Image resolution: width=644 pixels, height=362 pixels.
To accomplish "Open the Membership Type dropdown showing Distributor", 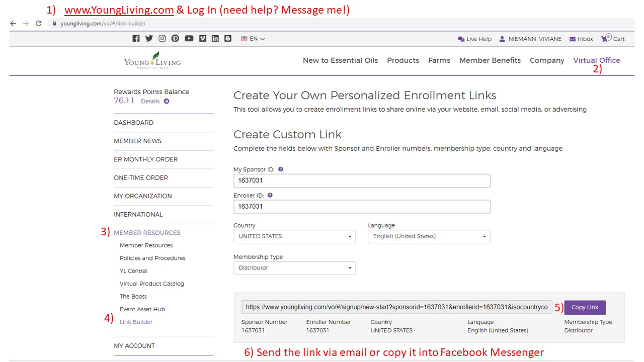I will point(294,268).
